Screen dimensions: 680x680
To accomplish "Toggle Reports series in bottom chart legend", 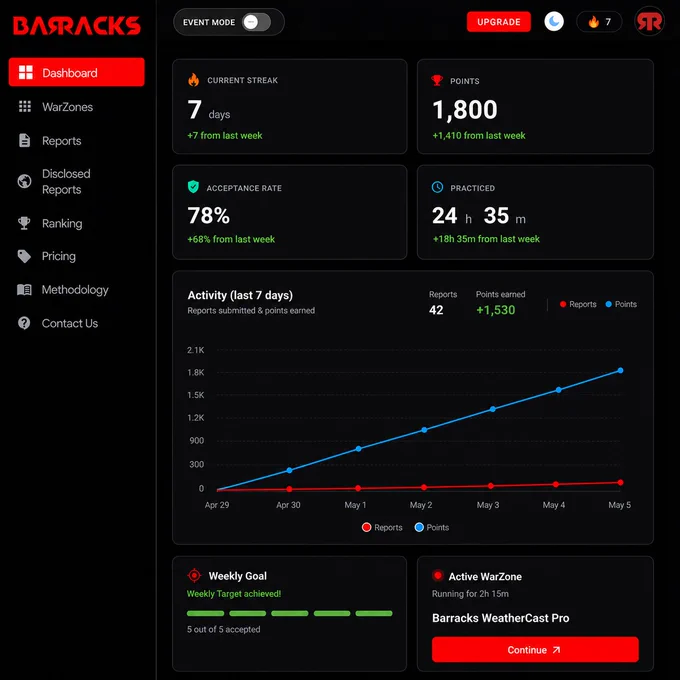I will (x=382, y=527).
